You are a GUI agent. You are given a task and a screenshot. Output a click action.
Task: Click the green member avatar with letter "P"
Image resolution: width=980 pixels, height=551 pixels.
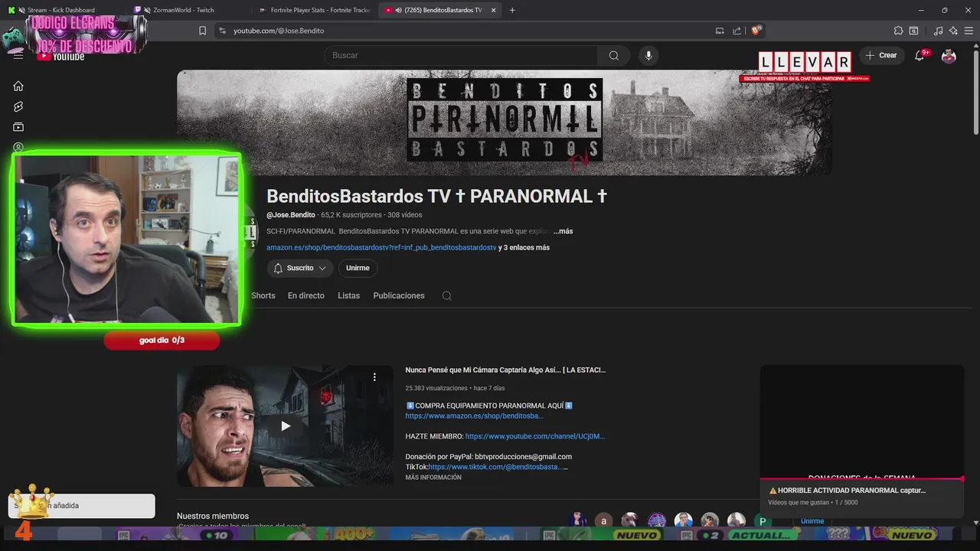(763, 521)
